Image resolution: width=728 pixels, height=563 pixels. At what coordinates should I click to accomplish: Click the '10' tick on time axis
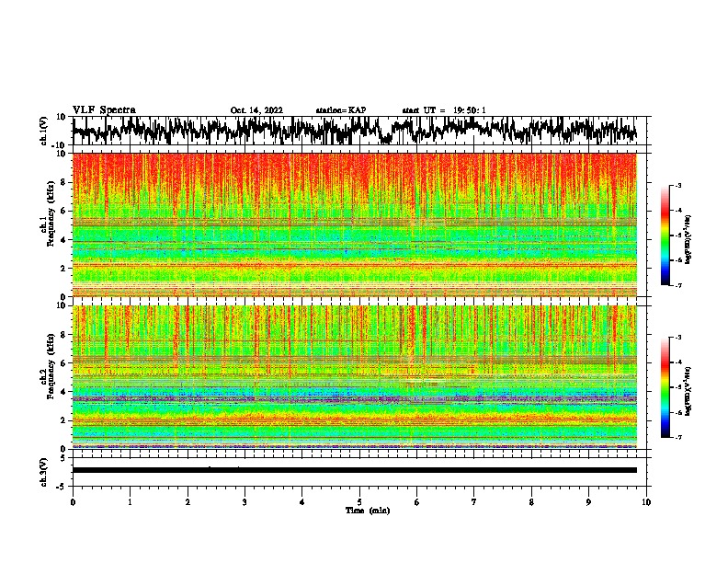[x=646, y=502]
